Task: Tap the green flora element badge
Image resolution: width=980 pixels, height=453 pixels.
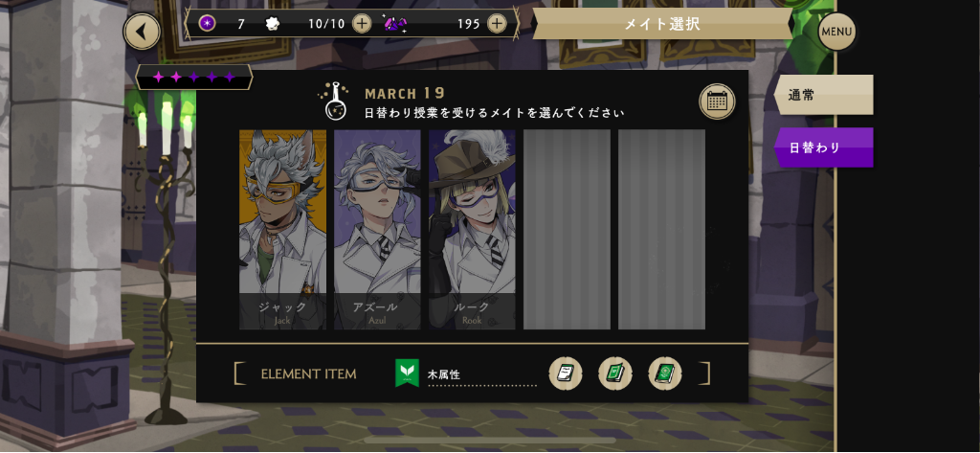Action: tap(407, 373)
